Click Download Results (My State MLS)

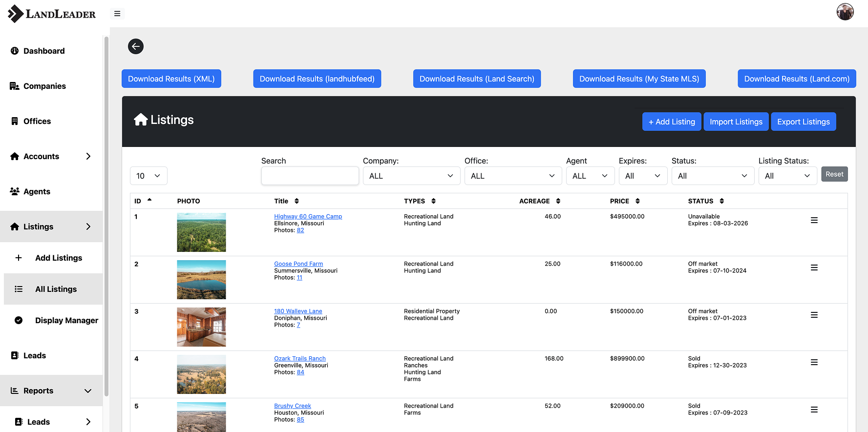click(x=639, y=79)
